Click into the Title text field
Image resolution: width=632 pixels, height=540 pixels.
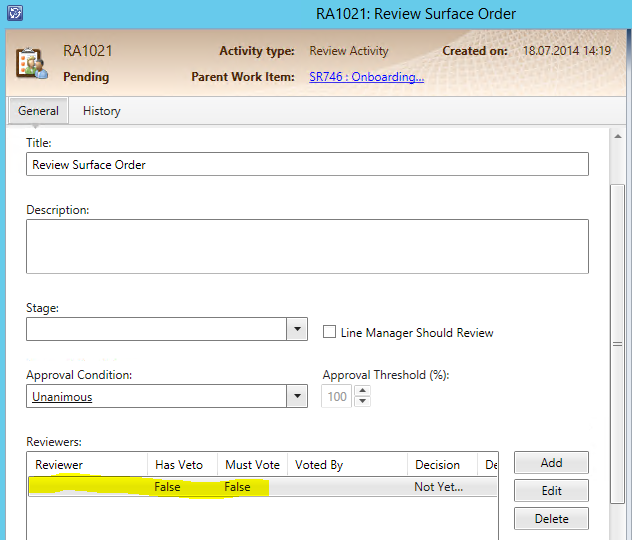point(306,164)
